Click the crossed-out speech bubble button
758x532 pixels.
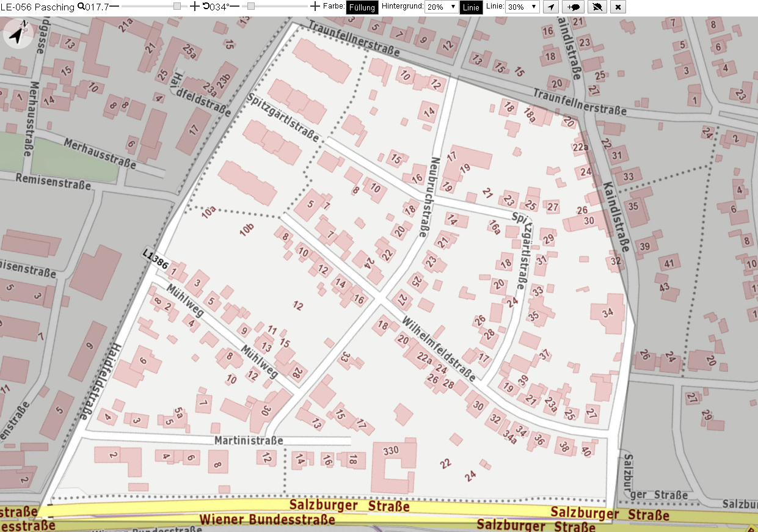point(597,7)
